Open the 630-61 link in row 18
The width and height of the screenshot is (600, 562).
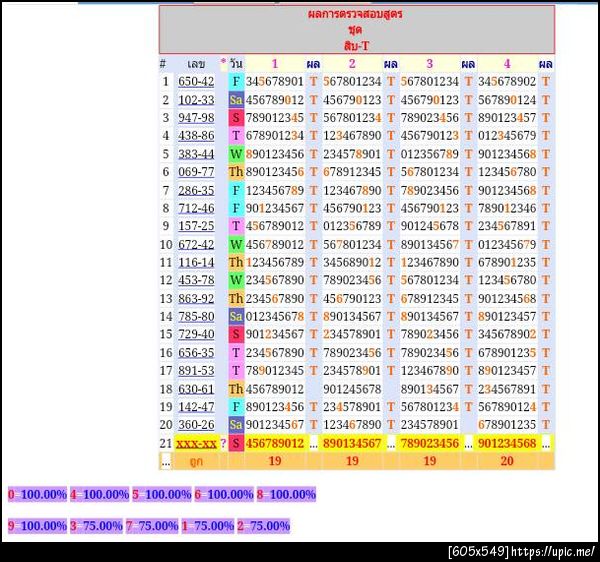[x=196, y=389]
